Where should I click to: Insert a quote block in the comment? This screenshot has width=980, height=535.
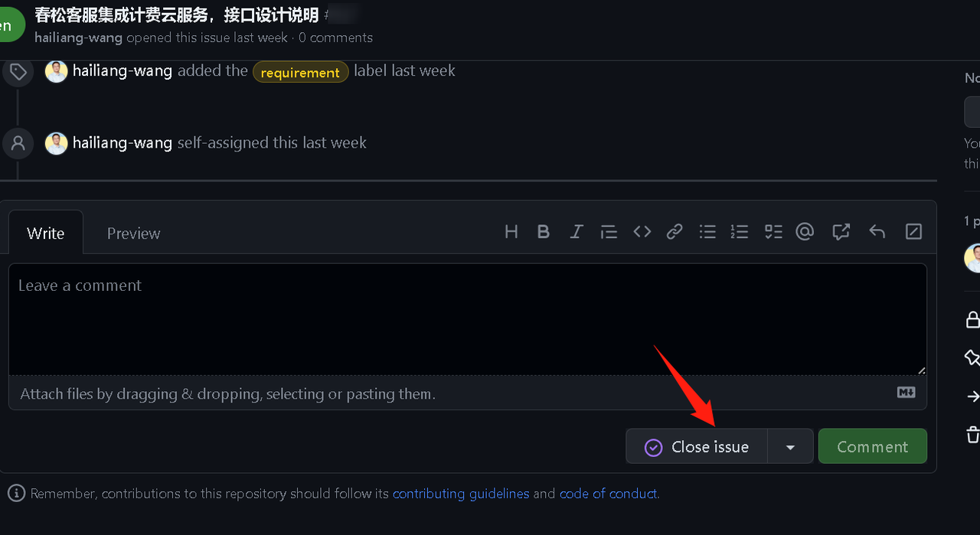point(609,232)
